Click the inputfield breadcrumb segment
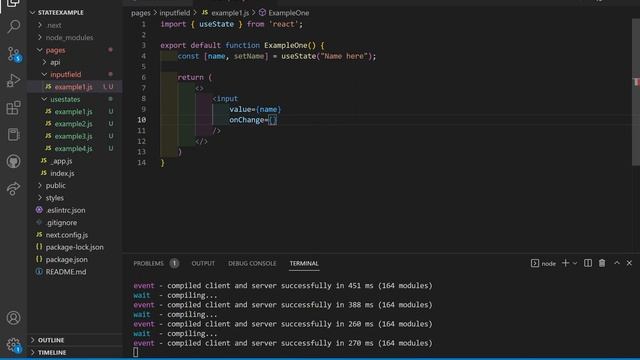Image resolution: width=640 pixels, height=360 pixels. pyautogui.click(x=175, y=13)
